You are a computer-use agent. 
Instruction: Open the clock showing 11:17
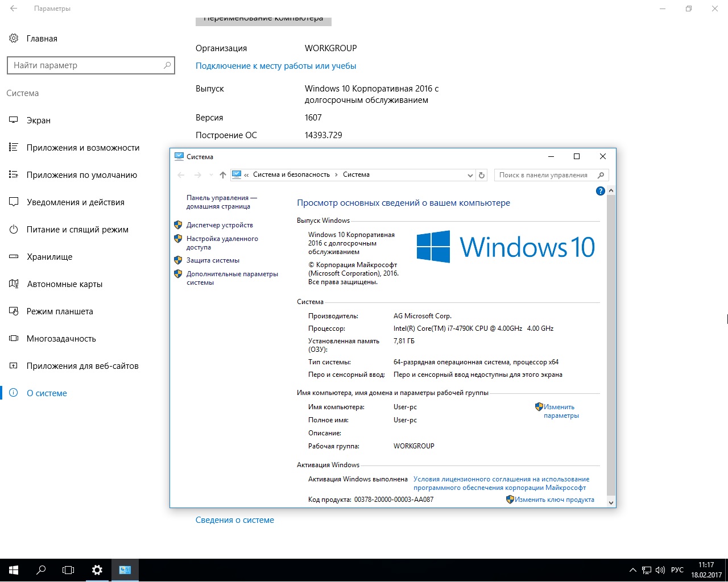[x=706, y=570]
